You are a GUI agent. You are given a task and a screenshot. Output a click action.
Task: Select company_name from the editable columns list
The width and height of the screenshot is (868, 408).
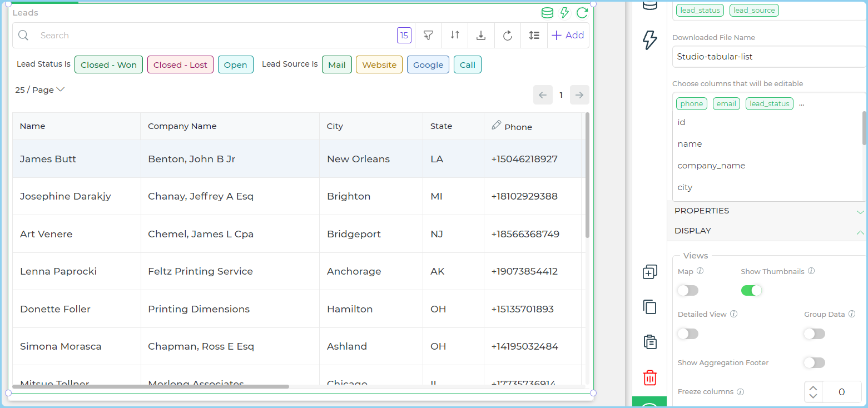tap(711, 166)
